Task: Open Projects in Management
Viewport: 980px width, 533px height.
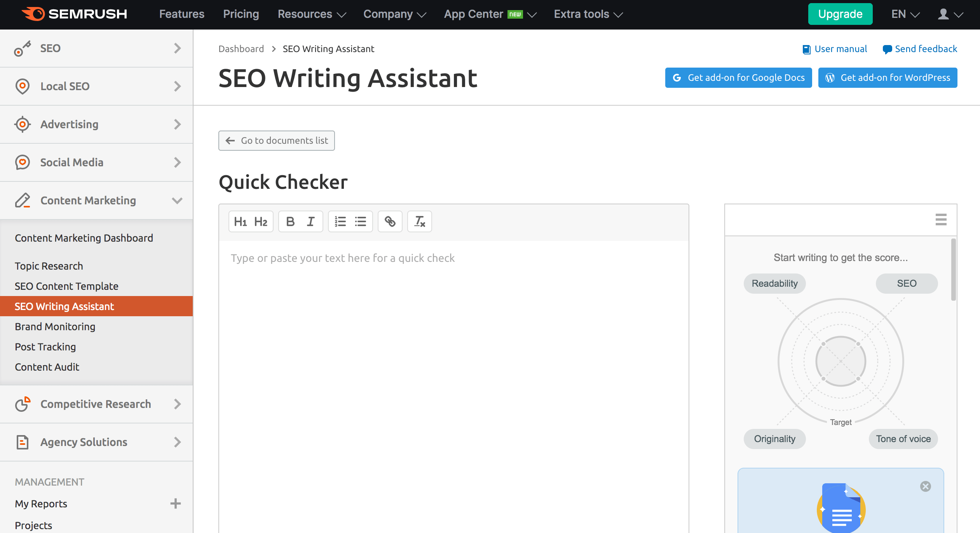Action: 33,526
